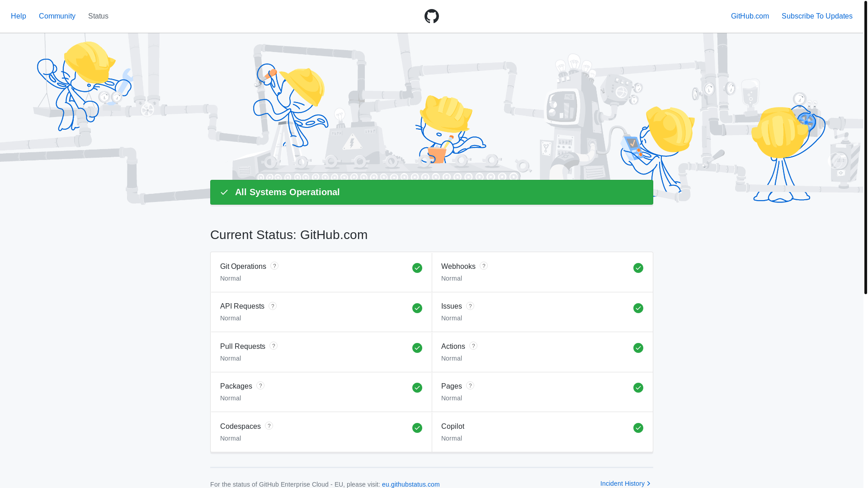The height and width of the screenshot is (488, 868).
Task: Click the Pages component label
Action: pyautogui.click(x=452, y=386)
